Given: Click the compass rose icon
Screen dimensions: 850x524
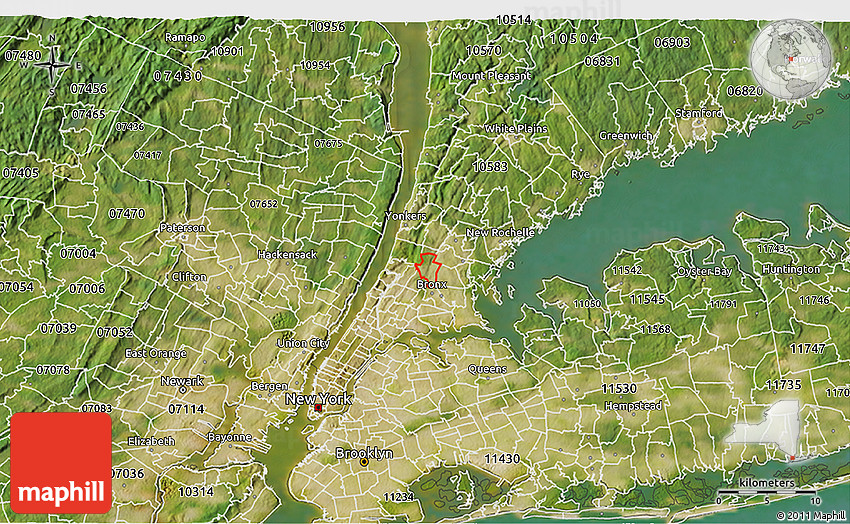Looking at the screenshot, I should (x=54, y=66).
